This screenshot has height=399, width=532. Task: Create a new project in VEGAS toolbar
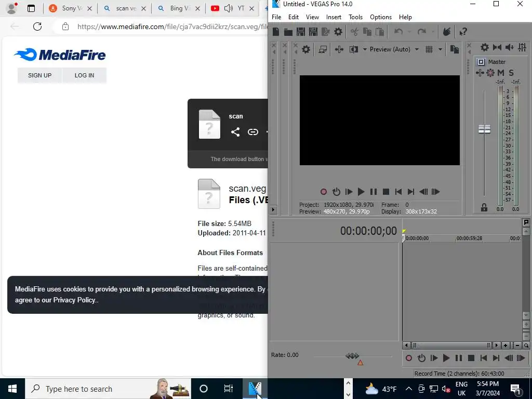[276, 32]
